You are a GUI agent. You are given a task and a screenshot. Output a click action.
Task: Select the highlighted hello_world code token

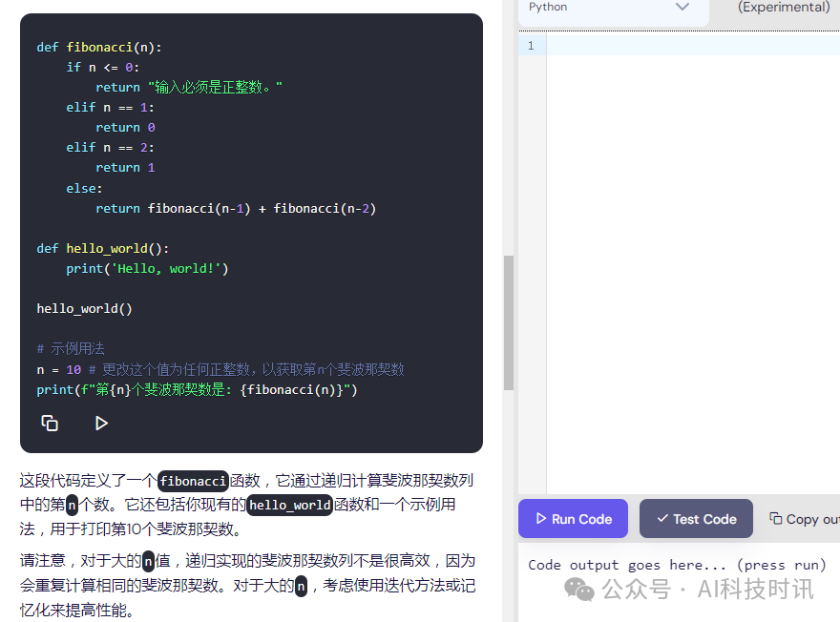click(289, 506)
